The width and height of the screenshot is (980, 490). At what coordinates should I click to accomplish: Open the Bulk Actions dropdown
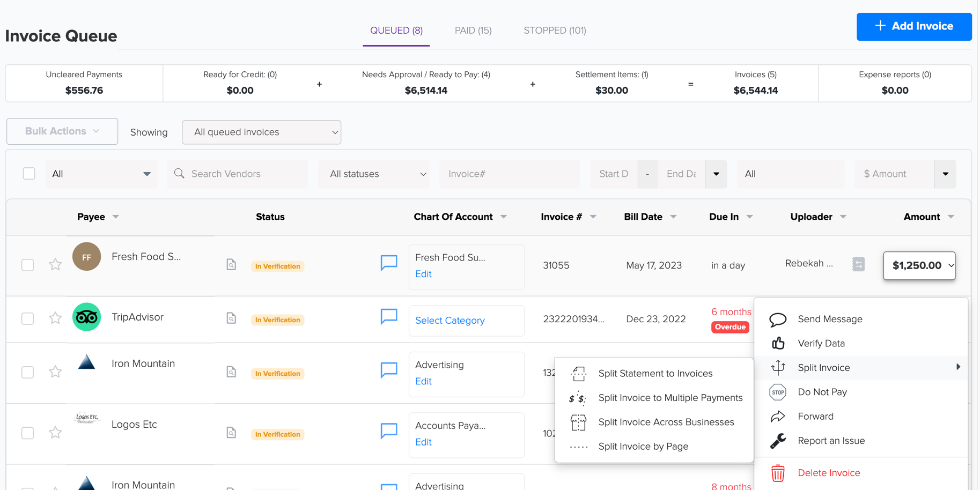tap(62, 131)
